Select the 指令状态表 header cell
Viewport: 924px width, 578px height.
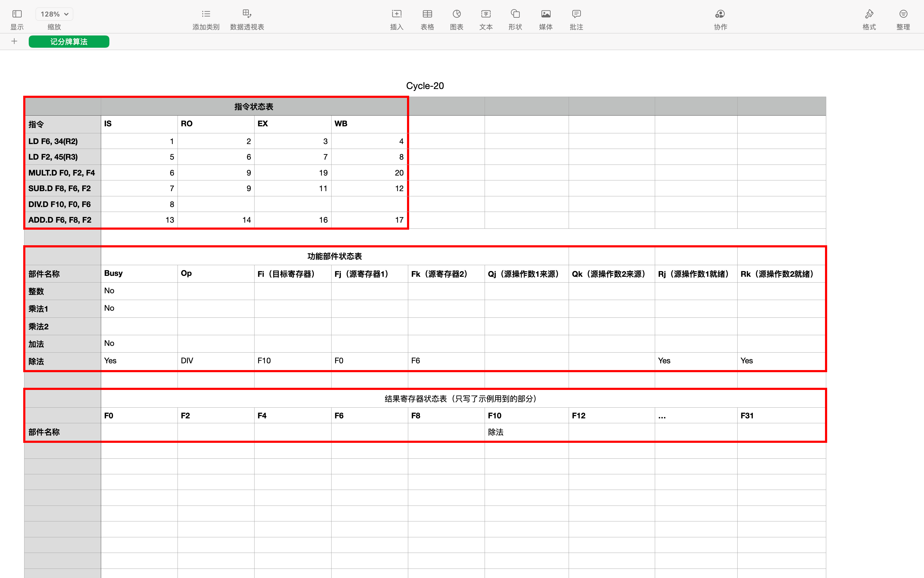click(254, 106)
